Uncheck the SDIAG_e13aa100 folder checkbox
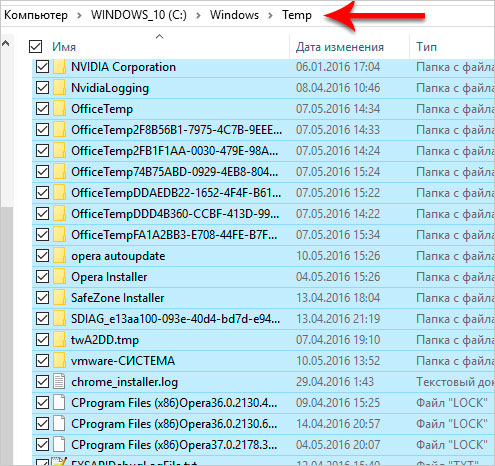The width and height of the screenshot is (495, 466). 42,319
